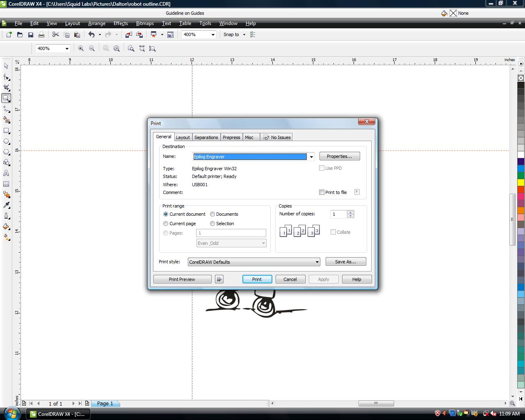Click the Save As... button
The height and width of the screenshot is (420, 525).
[345, 262]
